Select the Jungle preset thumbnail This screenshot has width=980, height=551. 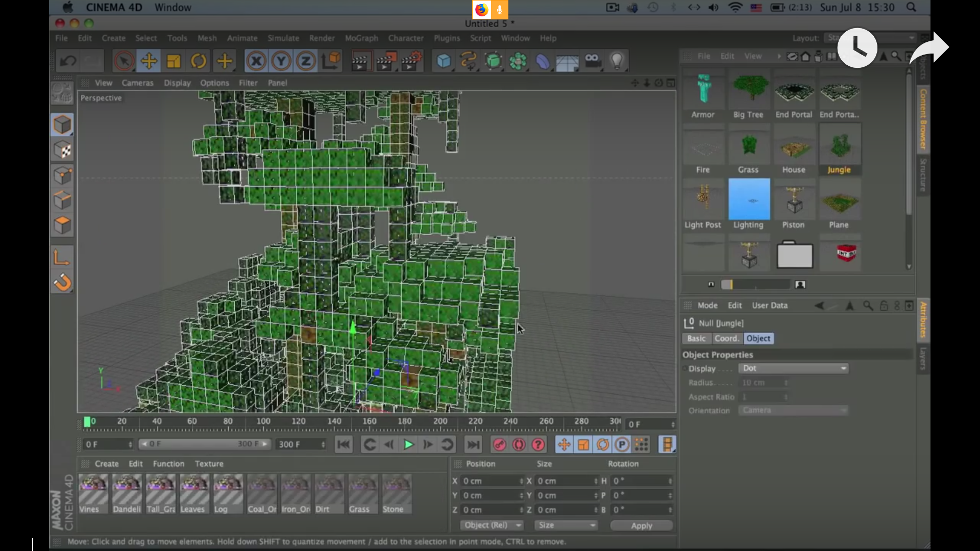[840, 150]
